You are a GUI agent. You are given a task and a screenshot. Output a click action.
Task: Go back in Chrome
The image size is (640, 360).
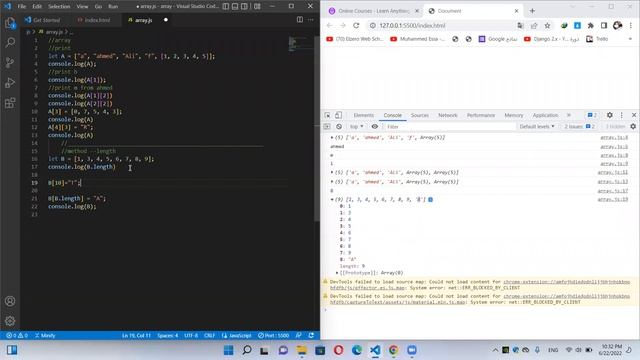coord(329,25)
